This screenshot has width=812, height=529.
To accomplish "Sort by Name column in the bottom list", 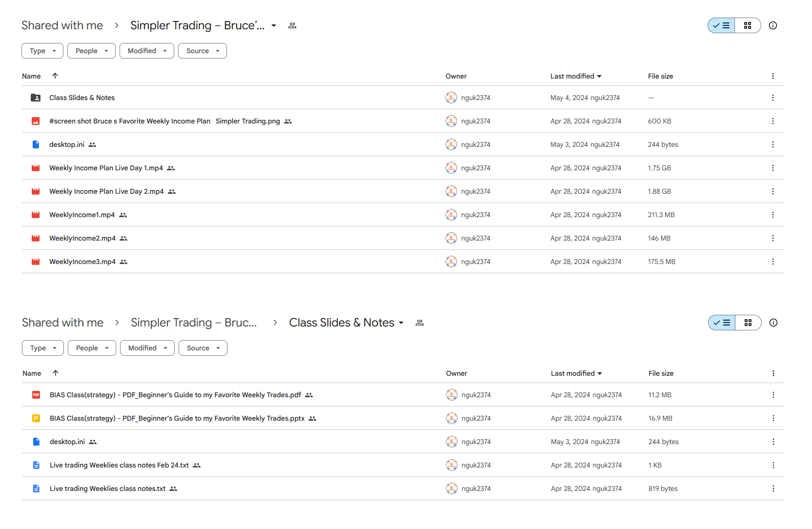I will pyautogui.click(x=32, y=373).
